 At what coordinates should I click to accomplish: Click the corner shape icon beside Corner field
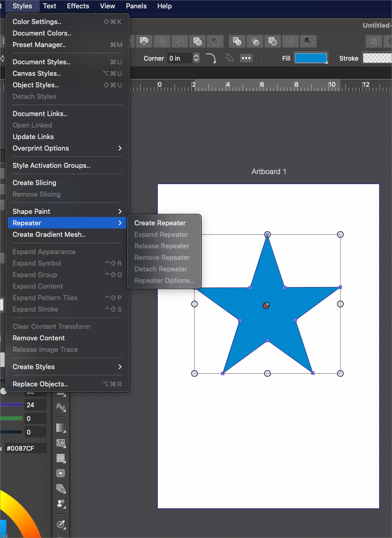[211, 58]
